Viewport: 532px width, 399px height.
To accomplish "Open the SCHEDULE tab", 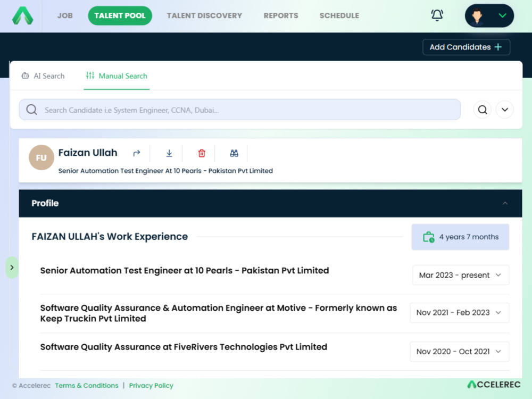I will (x=339, y=15).
